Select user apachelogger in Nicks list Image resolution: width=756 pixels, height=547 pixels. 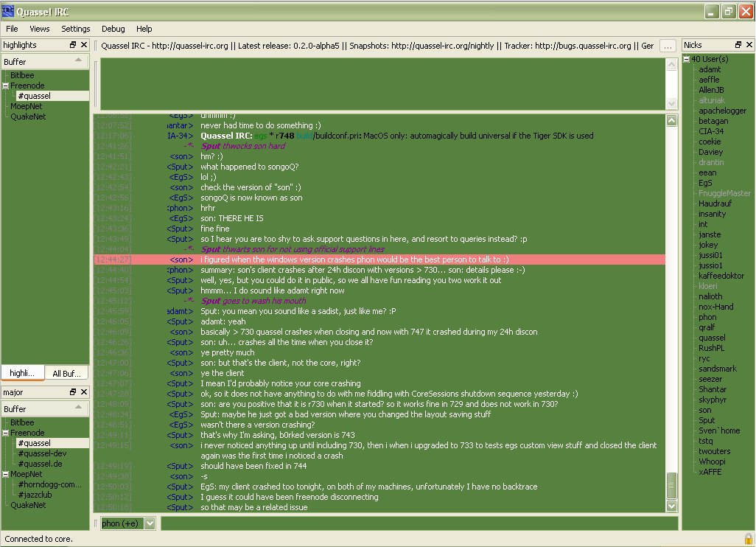722,111
